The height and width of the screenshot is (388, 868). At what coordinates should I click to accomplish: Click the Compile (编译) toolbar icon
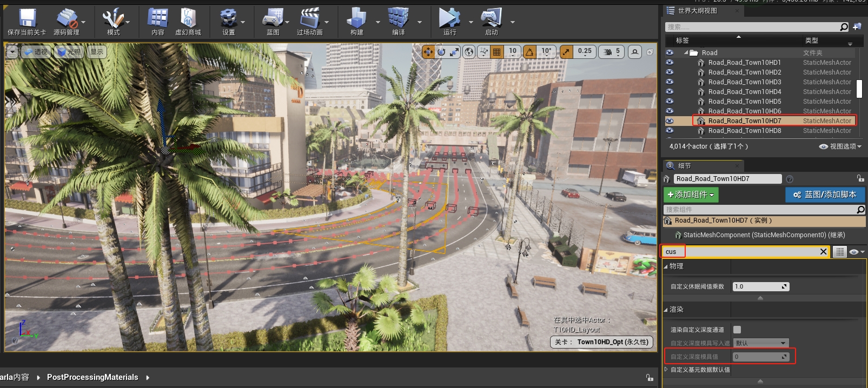[398, 19]
